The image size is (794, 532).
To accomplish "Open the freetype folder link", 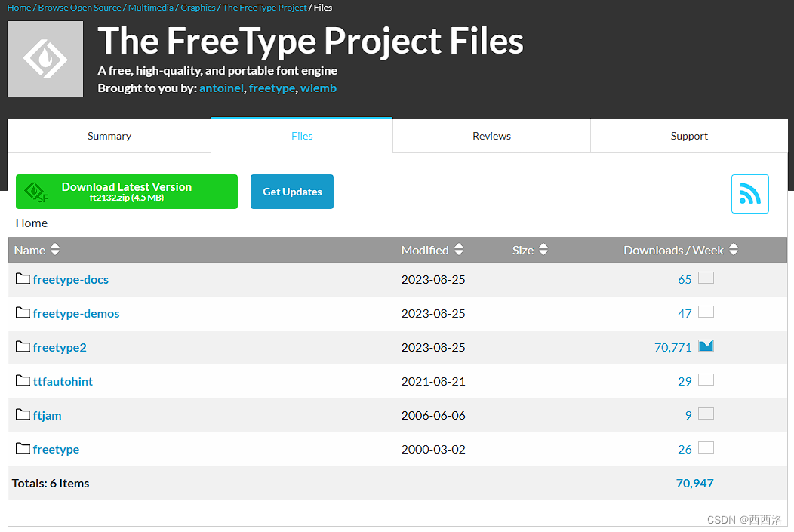I will click(x=56, y=449).
